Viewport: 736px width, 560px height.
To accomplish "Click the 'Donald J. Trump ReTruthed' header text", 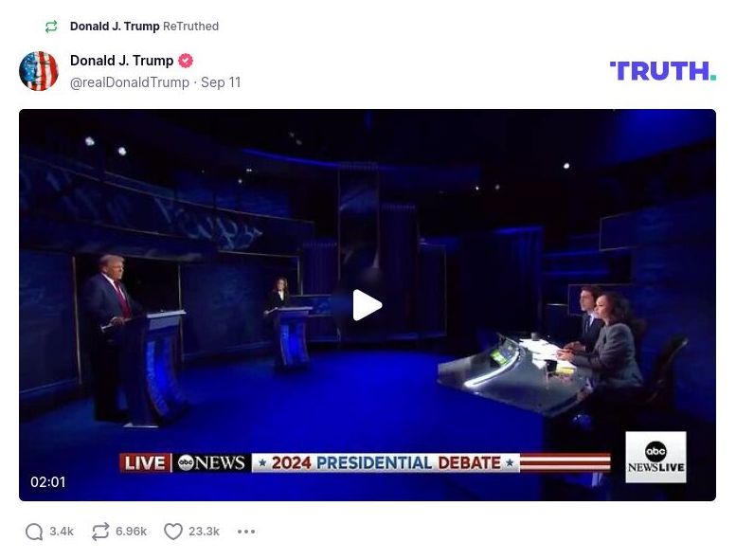I will click(x=144, y=27).
